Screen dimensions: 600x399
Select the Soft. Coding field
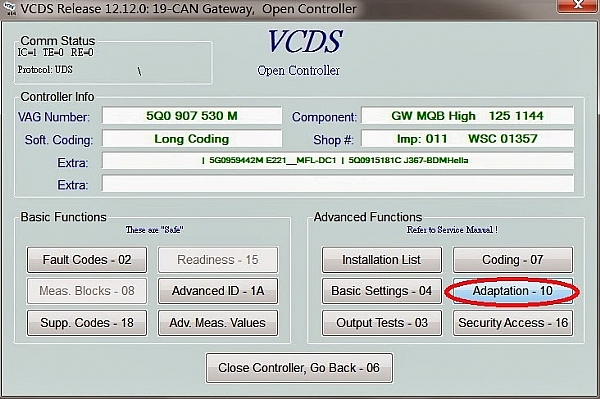pyautogui.click(x=192, y=138)
